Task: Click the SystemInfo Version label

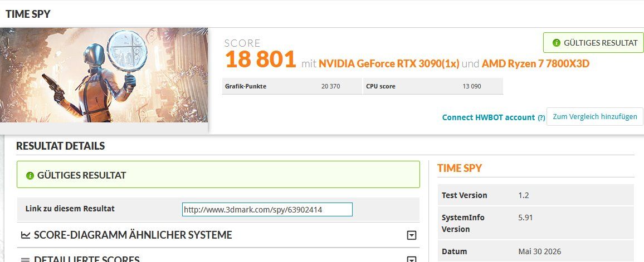Action: point(464,224)
